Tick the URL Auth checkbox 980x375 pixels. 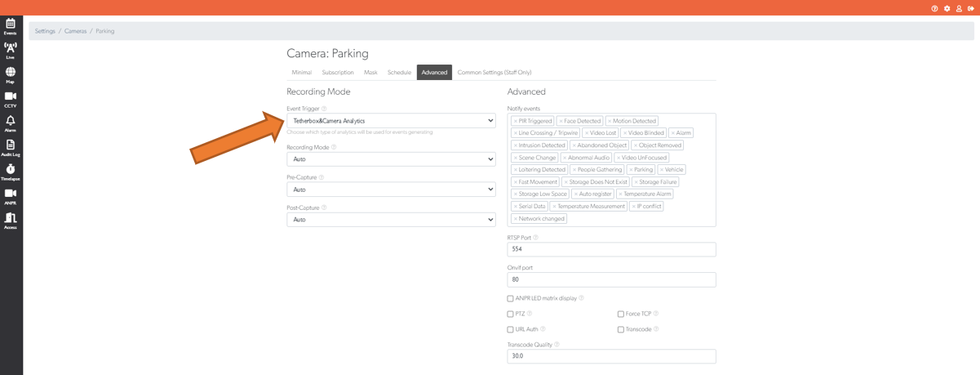[511, 329]
